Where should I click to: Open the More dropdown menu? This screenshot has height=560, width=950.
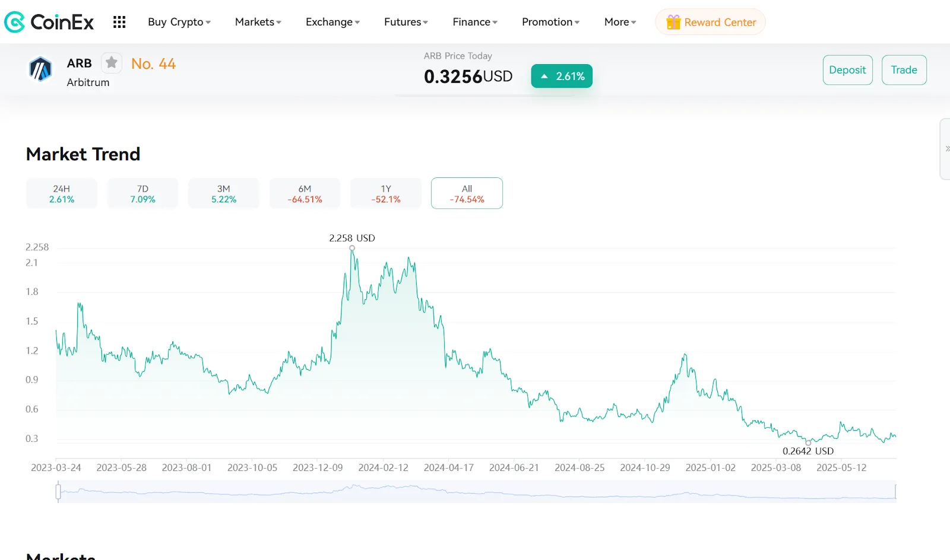(x=620, y=22)
